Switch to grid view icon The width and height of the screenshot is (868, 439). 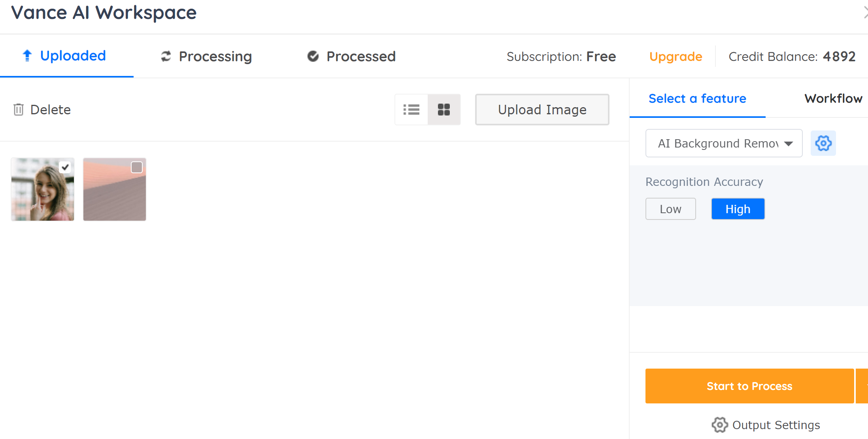444,110
